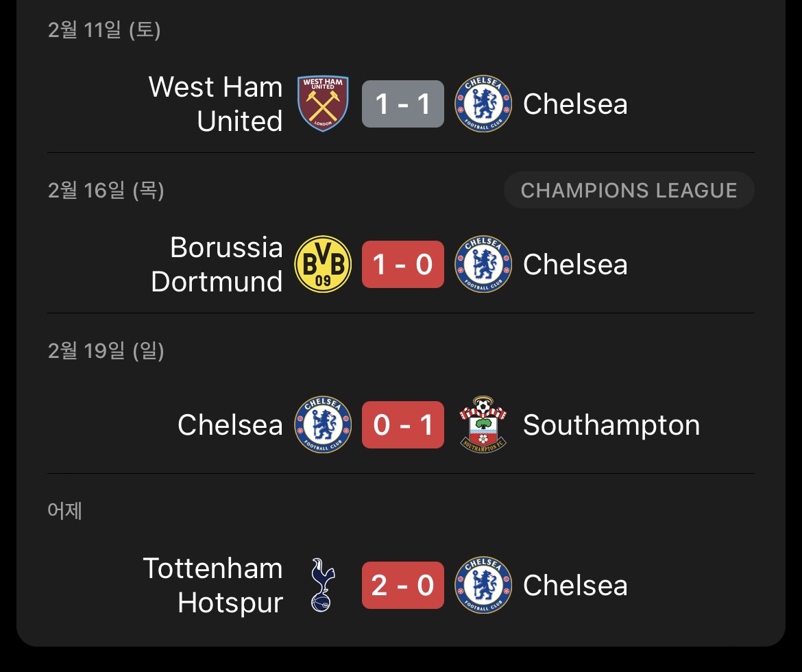Select the 어제 date label

(x=65, y=511)
